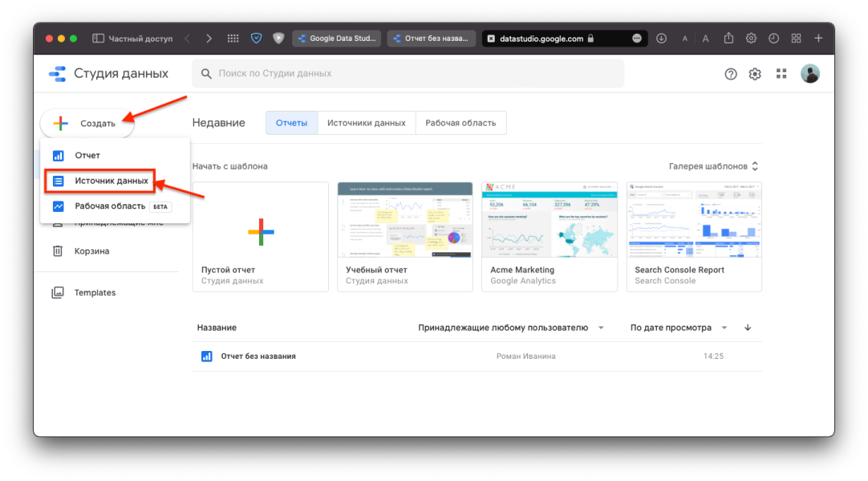Click the Templates gallery icon

(x=58, y=292)
